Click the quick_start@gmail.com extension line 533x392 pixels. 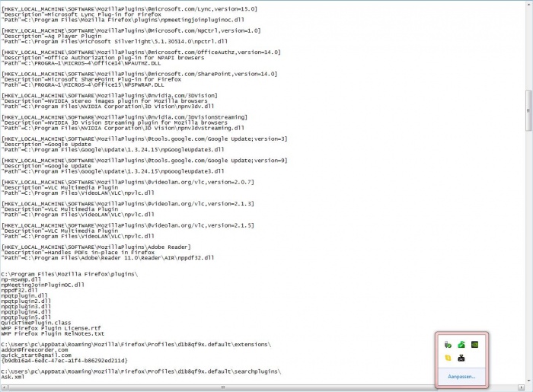click(x=36, y=355)
